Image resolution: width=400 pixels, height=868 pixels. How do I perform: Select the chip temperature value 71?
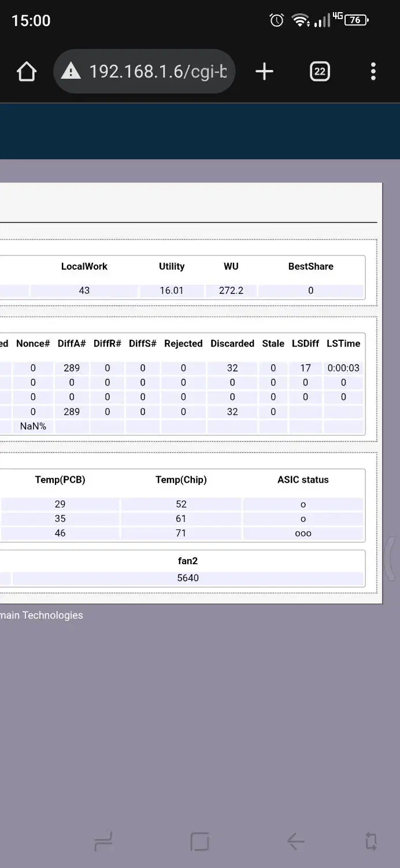coord(181,534)
